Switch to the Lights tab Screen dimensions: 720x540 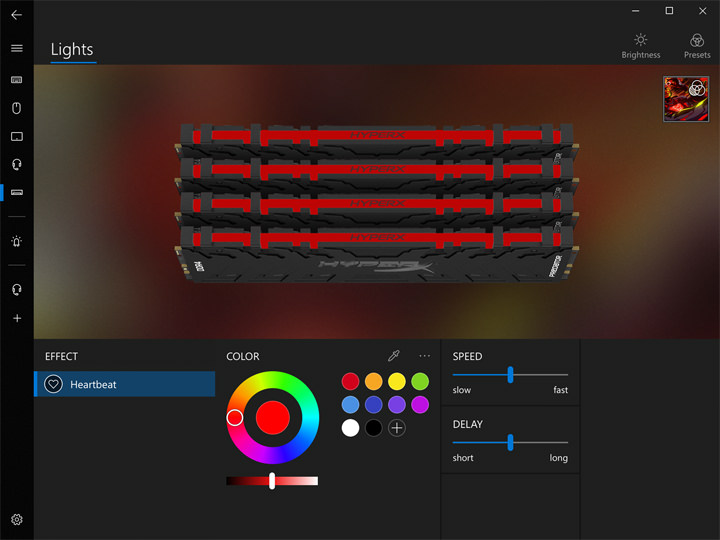coord(72,50)
